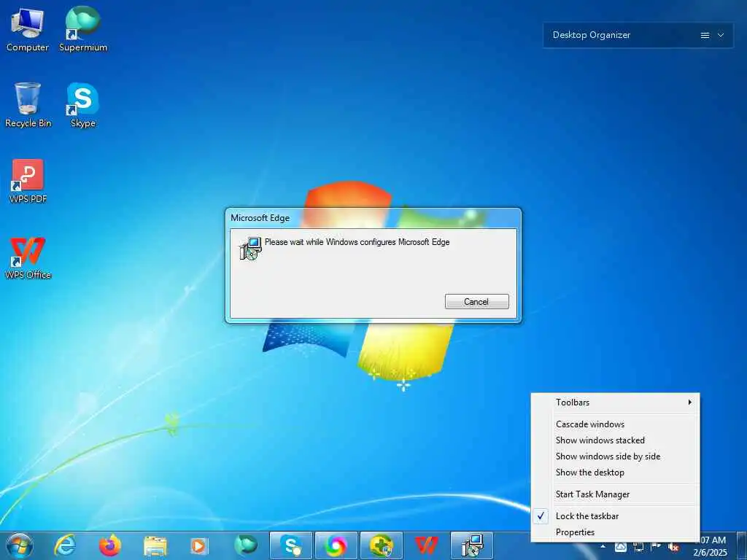Viewport: 747px width, 560px height.
Task: Launch Firefox from the taskbar
Action: point(109,545)
